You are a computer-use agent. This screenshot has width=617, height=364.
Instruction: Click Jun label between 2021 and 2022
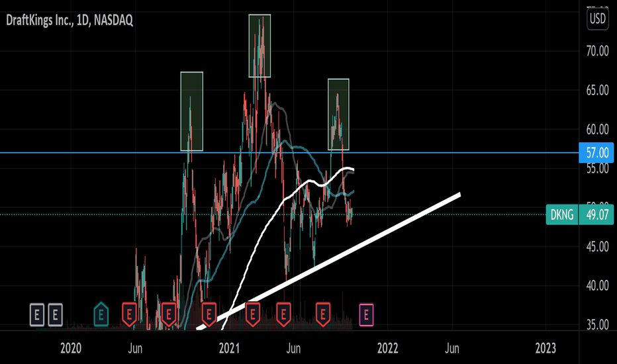coord(293,348)
